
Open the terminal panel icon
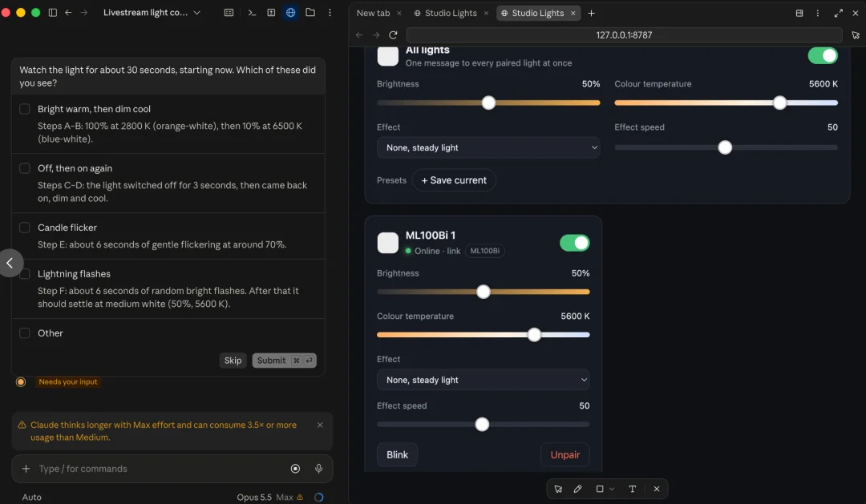click(x=252, y=12)
